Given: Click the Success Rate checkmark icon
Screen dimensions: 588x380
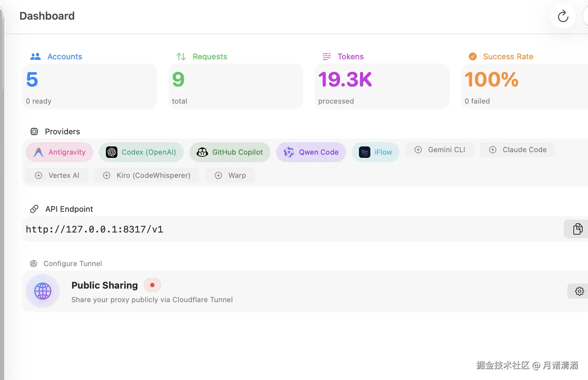Looking at the screenshot, I should (x=473, y=56).
